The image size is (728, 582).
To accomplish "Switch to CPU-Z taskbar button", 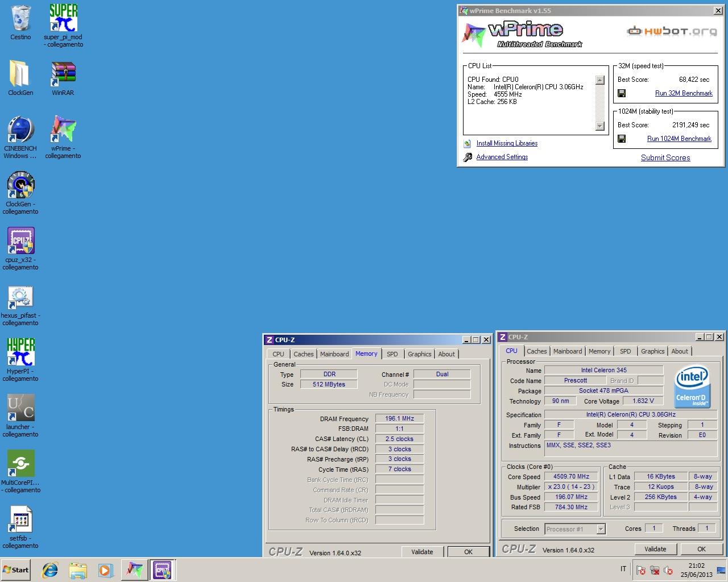I will point(162,570).
